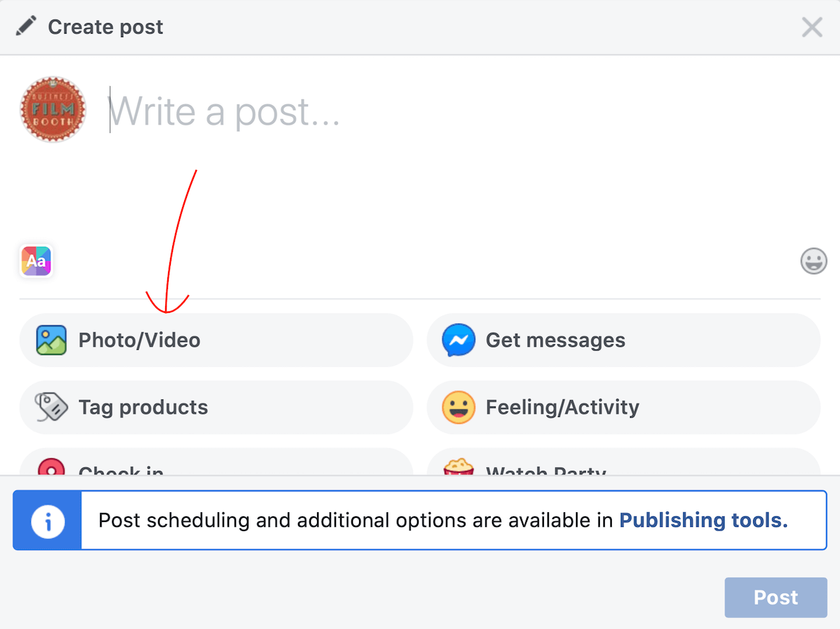840x629 pixels.
Task: Click the Film Booth profile picture
Action: click(53, 110)
